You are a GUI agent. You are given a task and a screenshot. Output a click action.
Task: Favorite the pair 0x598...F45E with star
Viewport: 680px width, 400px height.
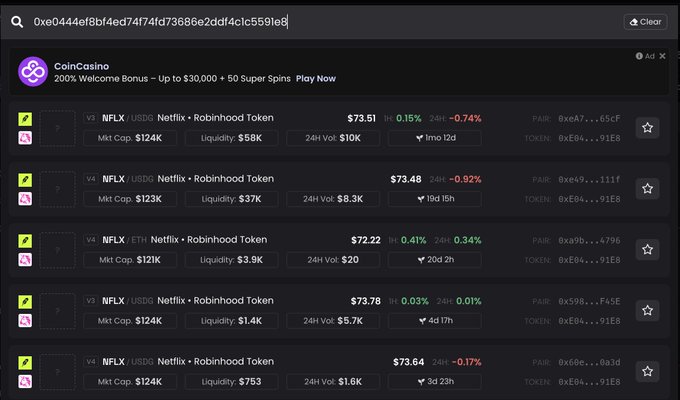click(647, 310)
